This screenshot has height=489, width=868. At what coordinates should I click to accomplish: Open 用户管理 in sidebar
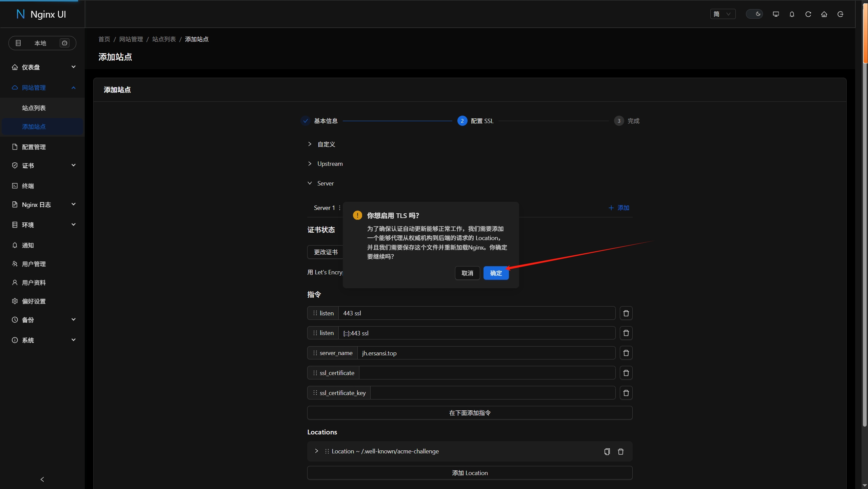point(42,264)
